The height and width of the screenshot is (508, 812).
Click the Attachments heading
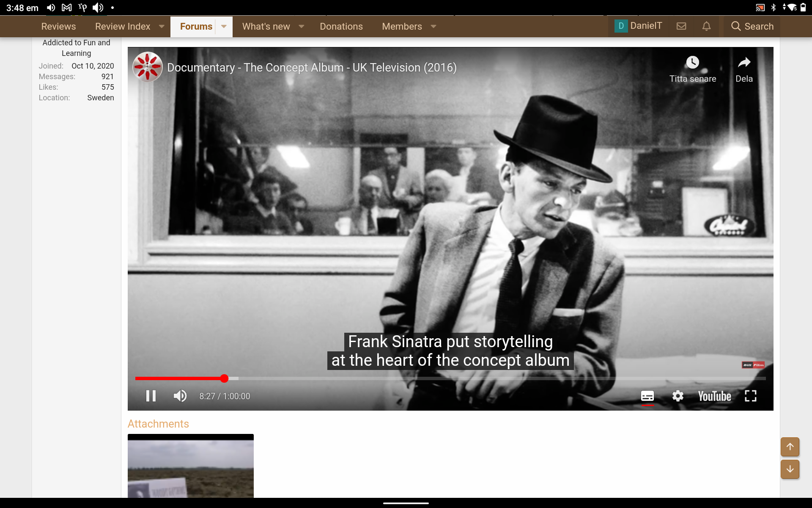coord(158,424)
